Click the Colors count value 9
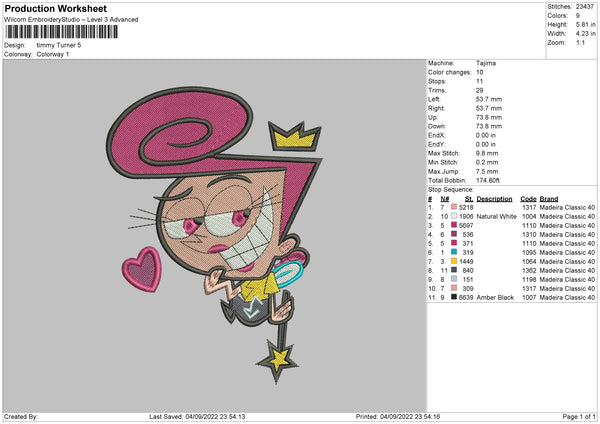This screenshot has width=600, height=424. tap(578, 16)
